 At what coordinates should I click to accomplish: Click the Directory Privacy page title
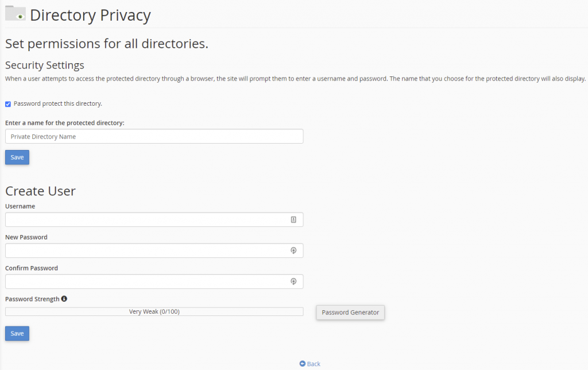click(x=90, y=15)
